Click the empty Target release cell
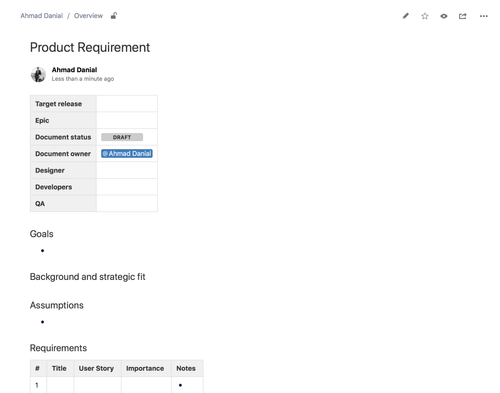Screen dimensions: 500x393 [127, 104]
